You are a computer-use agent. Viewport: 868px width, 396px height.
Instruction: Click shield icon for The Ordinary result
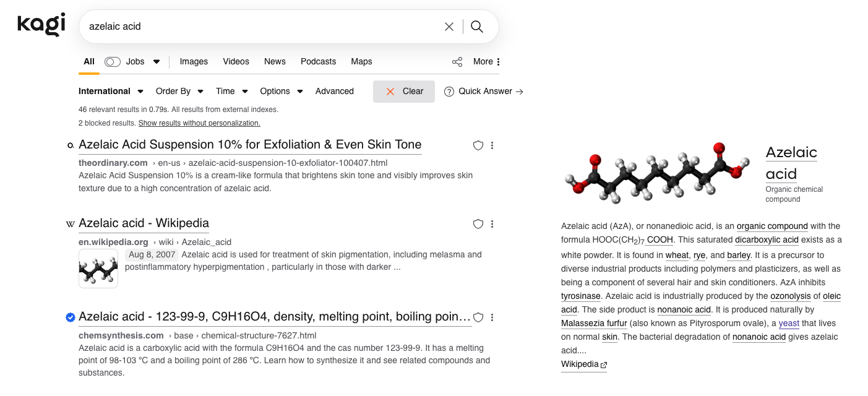click(x=478, y=145)
